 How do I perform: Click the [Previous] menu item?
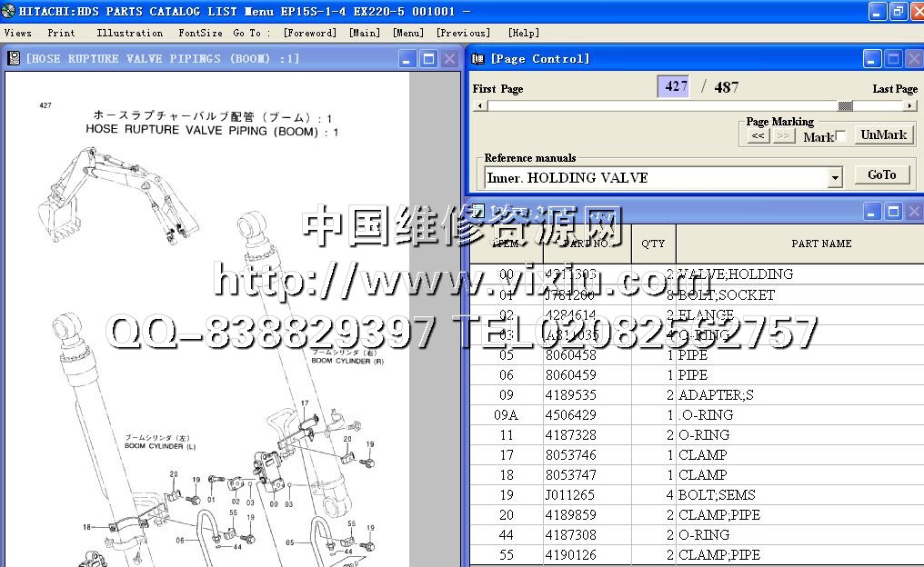[463, 33]
